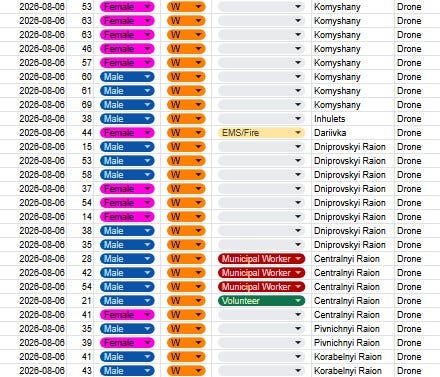Select Komyshany cell in age 57 row
The image size is (440, 377).
353,63
